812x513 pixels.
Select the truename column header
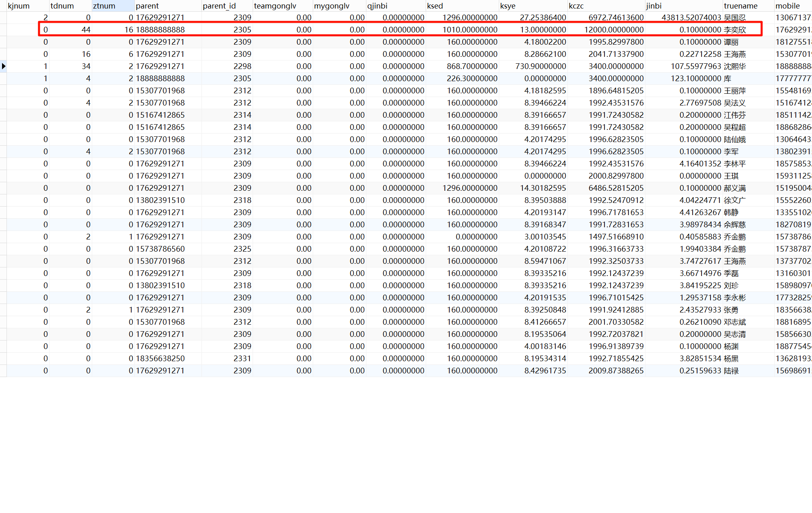(741, 6)
